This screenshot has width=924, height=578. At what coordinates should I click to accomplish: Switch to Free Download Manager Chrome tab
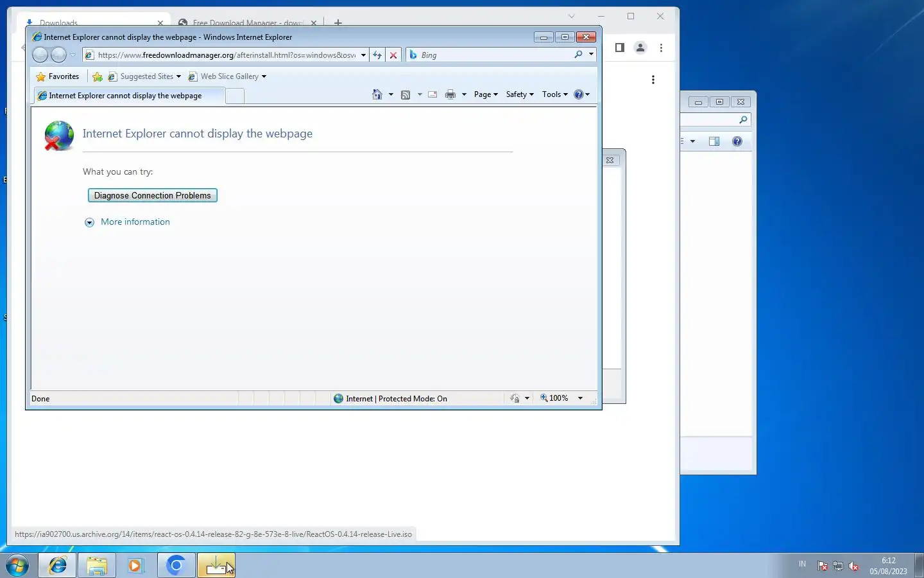pyautogui.click(x=247, y=22)
